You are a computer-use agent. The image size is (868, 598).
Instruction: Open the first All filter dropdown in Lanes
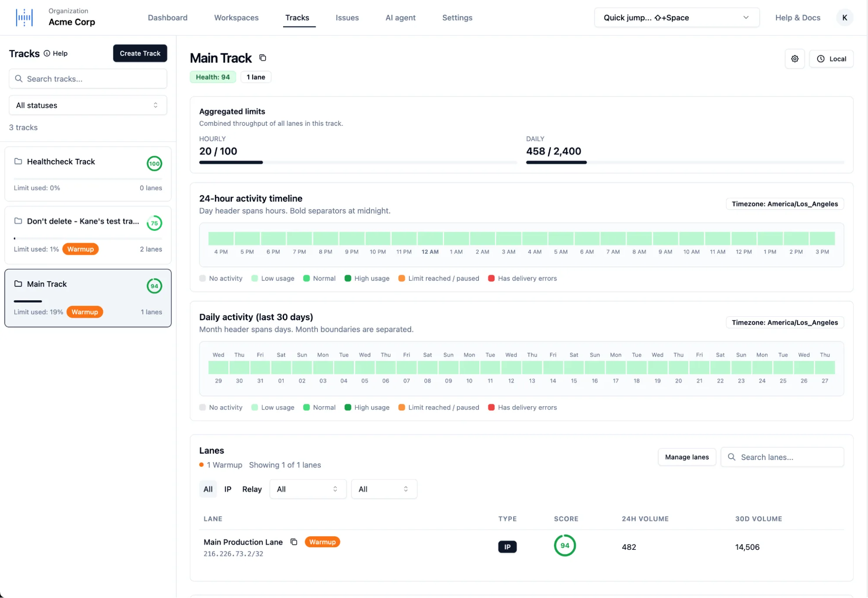pos(308,489)
